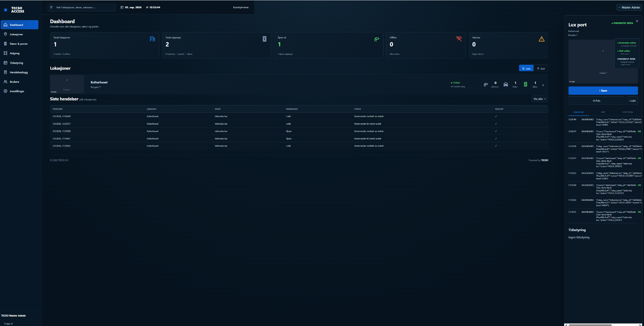Click the building icon on Totalt lokasjoner card
This screenshot has width=644, height=326.
coord(153,39)
